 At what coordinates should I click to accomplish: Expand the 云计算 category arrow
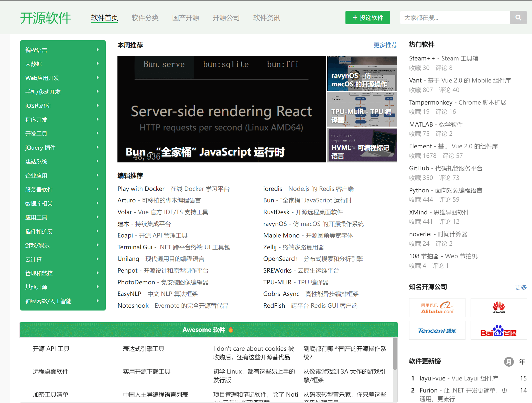[98, 259]
